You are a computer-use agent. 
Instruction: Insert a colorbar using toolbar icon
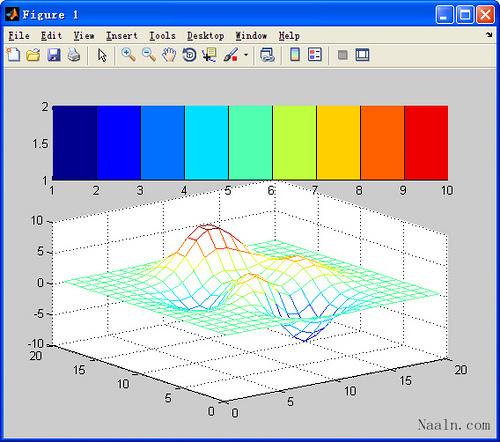coord(295,55)
